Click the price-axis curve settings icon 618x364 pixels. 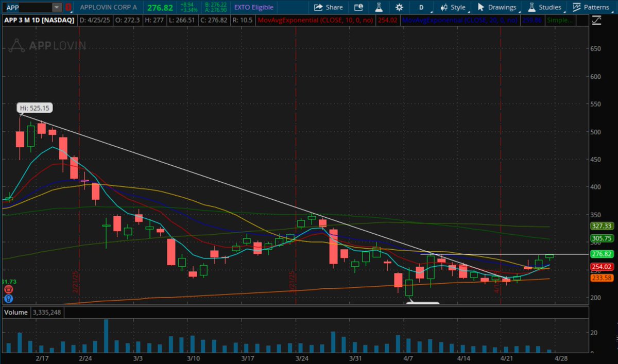[x=596, y=21]
